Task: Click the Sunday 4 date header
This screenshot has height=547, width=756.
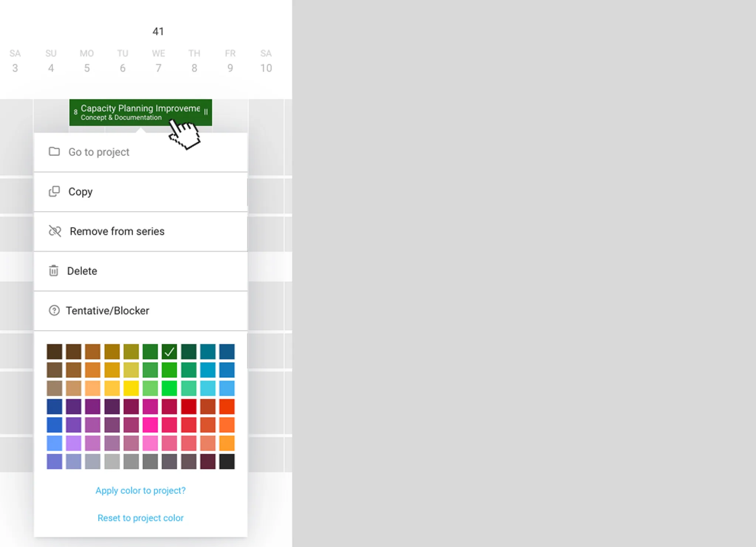Action: (51, 61)
